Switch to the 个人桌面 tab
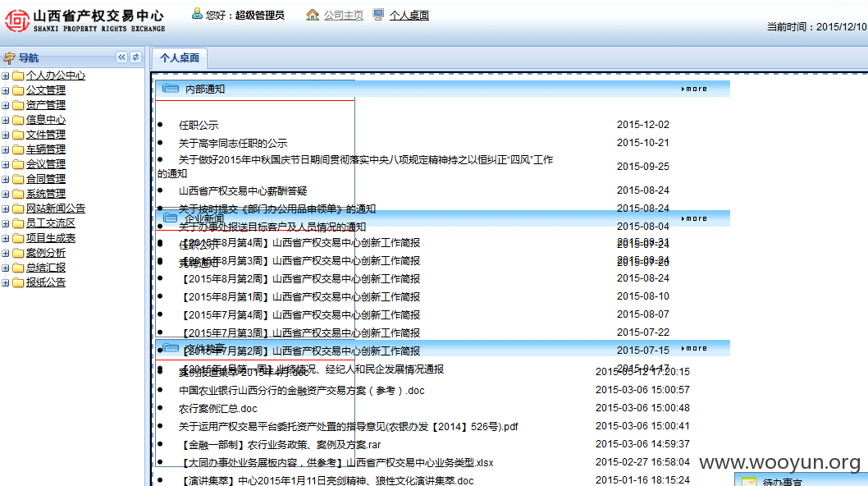The width and height of the screenshot is (868, 486). (x=180, y=57)
